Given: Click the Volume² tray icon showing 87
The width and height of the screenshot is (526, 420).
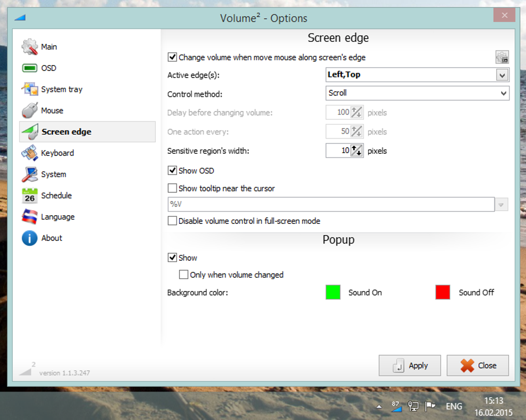Looking at the screenshot, I should click(397, 406).
